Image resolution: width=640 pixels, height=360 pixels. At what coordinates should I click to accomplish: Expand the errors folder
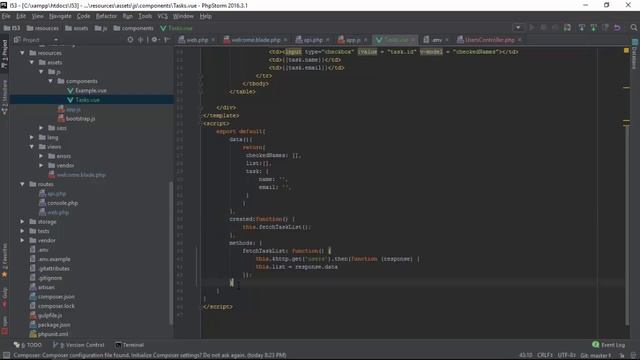click(x=41, y=156)
